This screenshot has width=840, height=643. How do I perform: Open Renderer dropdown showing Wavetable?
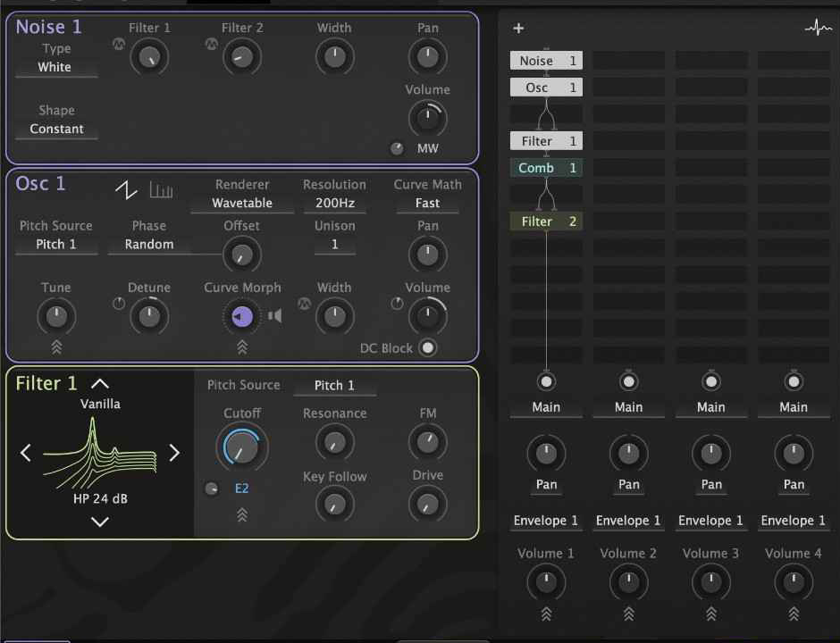point(242,204)
